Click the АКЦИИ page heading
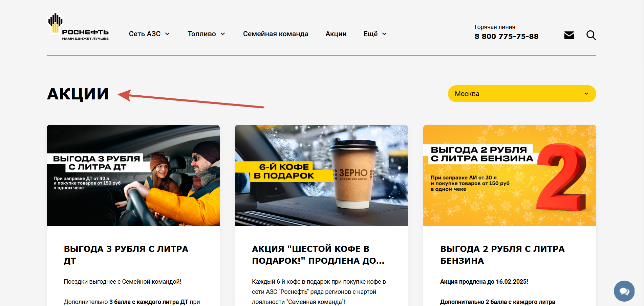This screenshot has height=306, width=644. [78, 94]
